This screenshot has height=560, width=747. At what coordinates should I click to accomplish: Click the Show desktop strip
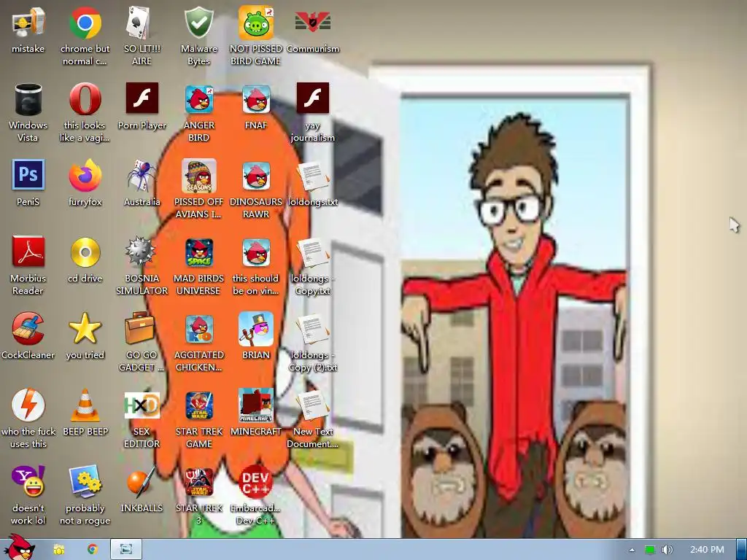tap(741, 550)
